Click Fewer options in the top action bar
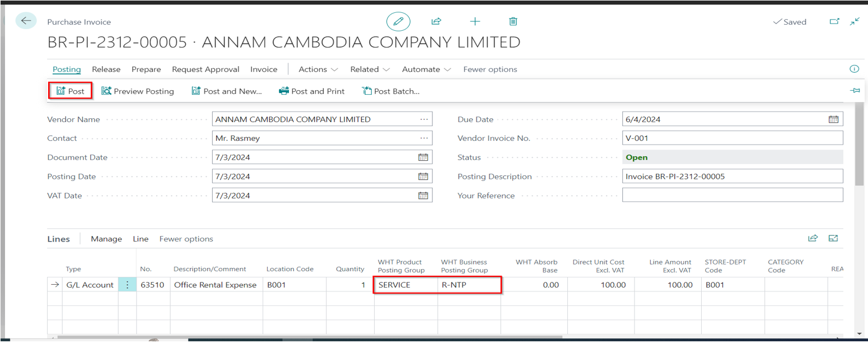The width and height of the screenshot is (868, 343). pyautogui.click(x=490, y=69)
